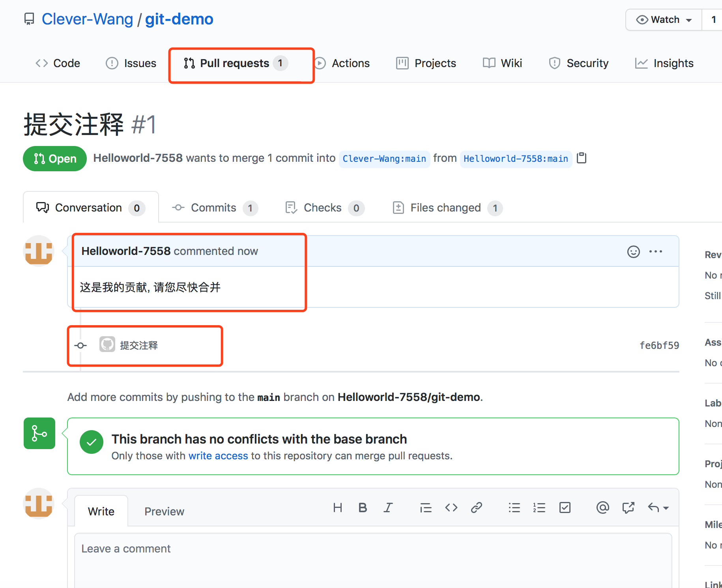
Task: Add a bulleted list to the comment
Action: pyautogui.click(x=514, y=507)
